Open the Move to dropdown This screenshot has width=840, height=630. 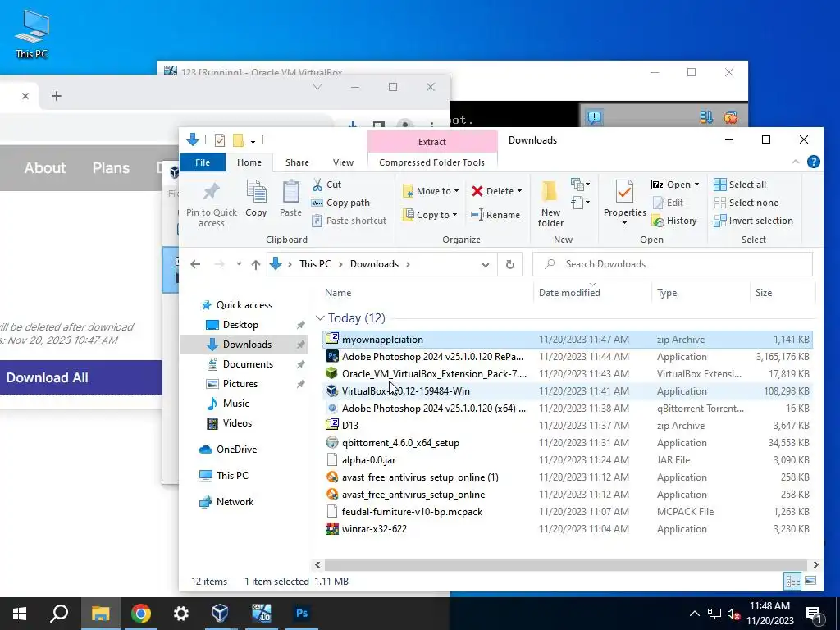click(431, 191)
